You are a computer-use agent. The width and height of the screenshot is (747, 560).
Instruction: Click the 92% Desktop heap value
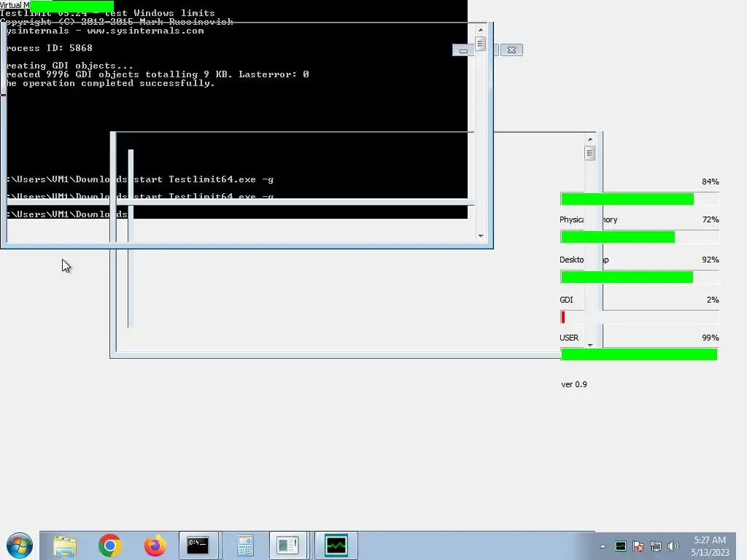[x=711, y=260]
